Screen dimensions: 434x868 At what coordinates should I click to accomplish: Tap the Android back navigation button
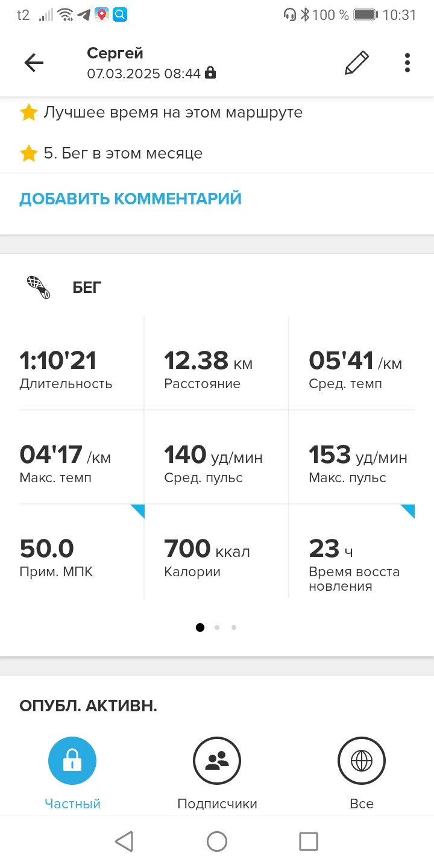point(124,841)
